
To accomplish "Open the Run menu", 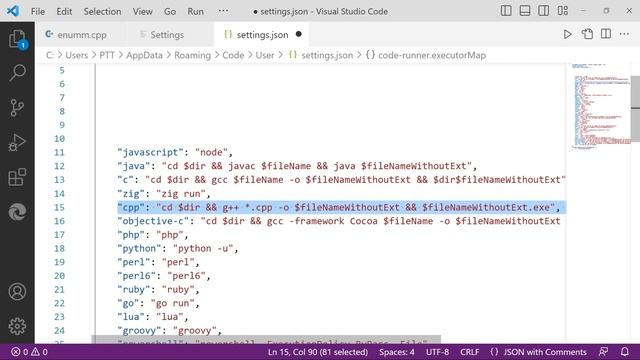I will (x=196, y=11).
